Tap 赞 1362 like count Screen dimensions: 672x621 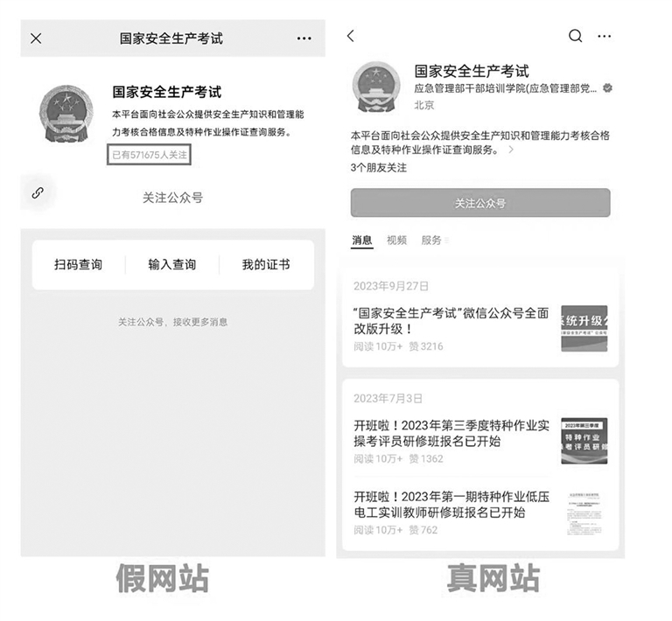[x=425, y=458]
